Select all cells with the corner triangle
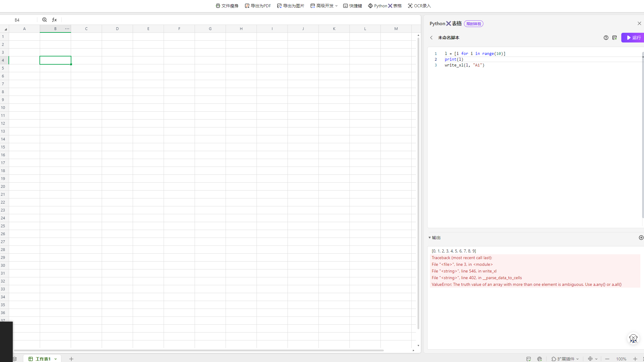The image size is (644, 362). tap(5, 29)
